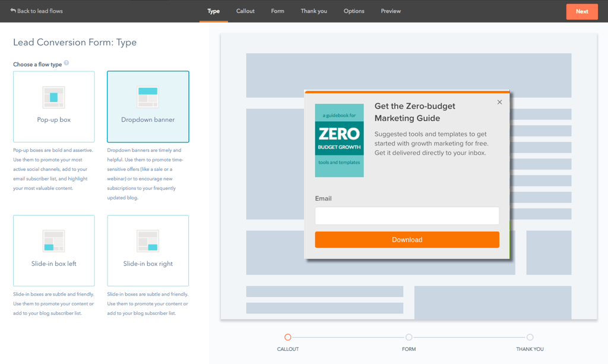608x364 pixels.
Task: Click the back arrow to lead flows
Action: click(x=13, y=11)
